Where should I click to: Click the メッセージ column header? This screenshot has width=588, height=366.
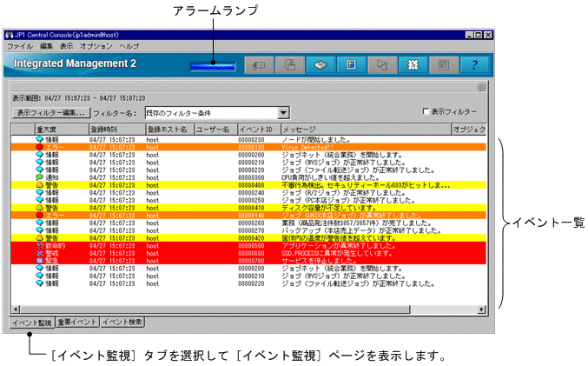tap(366, 130)
